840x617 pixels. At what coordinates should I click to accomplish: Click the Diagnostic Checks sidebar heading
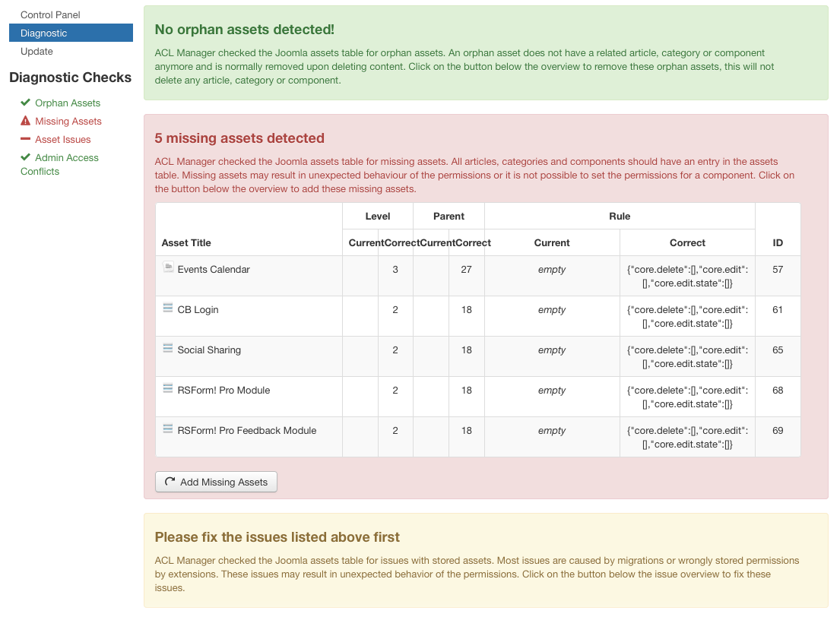click(70, 78)
